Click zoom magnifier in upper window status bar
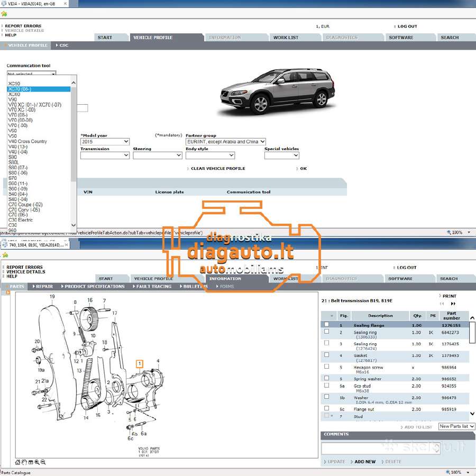The image size is (476, 476). [x=448, y=232]
